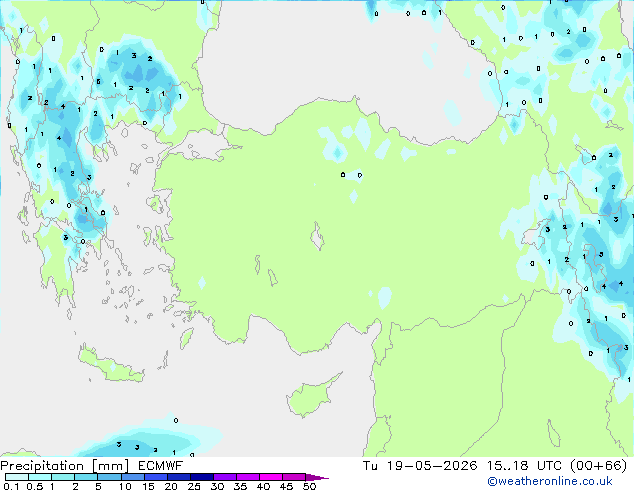Click the 'Precipitation [mm]' title text
The width and height of the screenshot is (634, 490).
65,466
